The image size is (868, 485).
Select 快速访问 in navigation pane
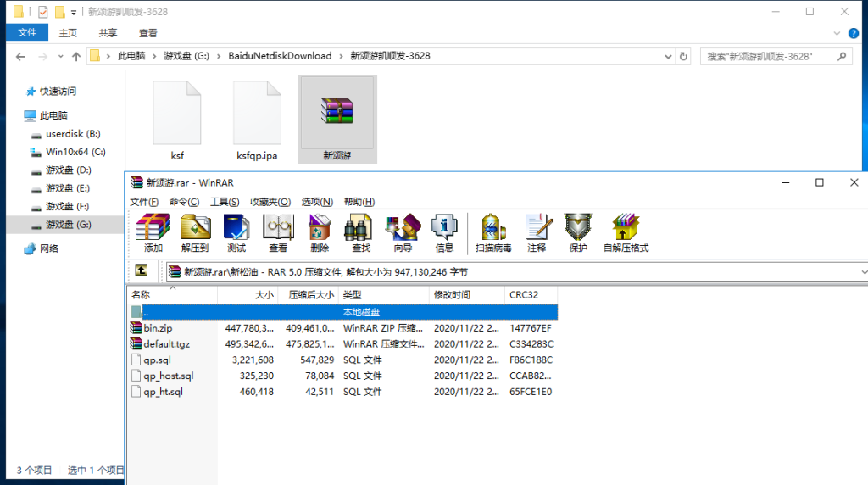pos(58,92)
